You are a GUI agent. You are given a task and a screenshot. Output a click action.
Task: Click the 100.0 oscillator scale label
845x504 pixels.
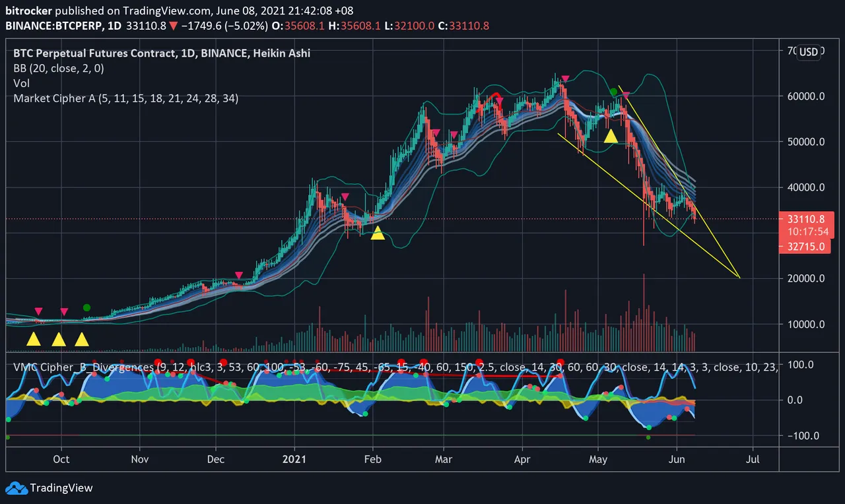800,365
